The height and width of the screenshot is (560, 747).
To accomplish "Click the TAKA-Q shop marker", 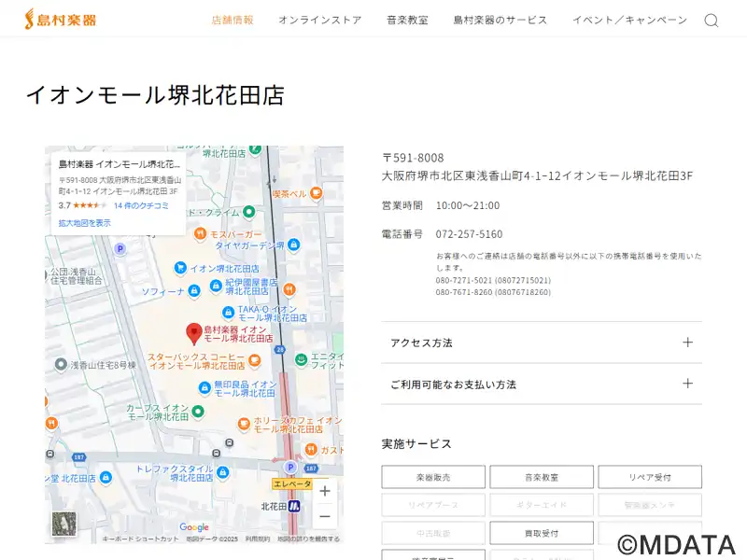I will pyautogui.click(x=228, y=313).
